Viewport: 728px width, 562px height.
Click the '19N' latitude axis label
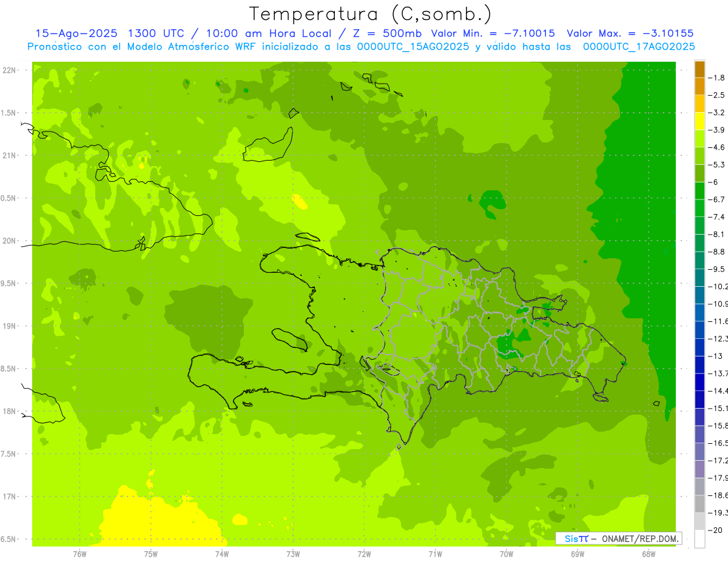9,326
